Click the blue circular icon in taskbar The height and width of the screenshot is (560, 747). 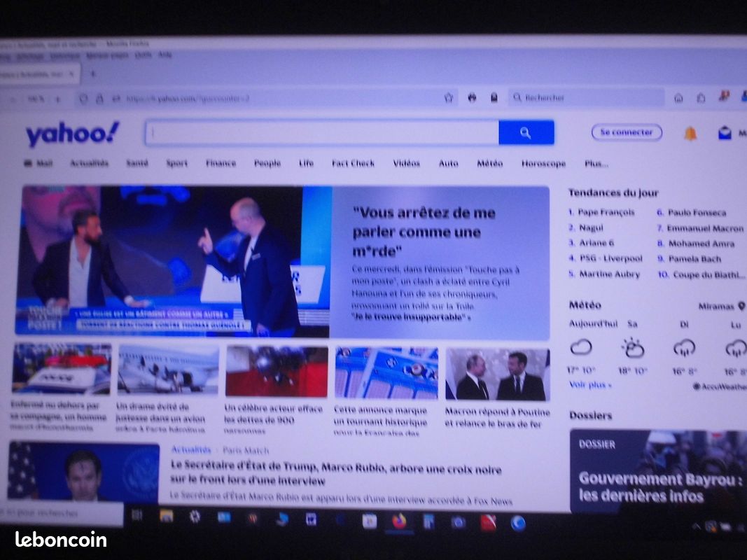(x=518, y=523)
